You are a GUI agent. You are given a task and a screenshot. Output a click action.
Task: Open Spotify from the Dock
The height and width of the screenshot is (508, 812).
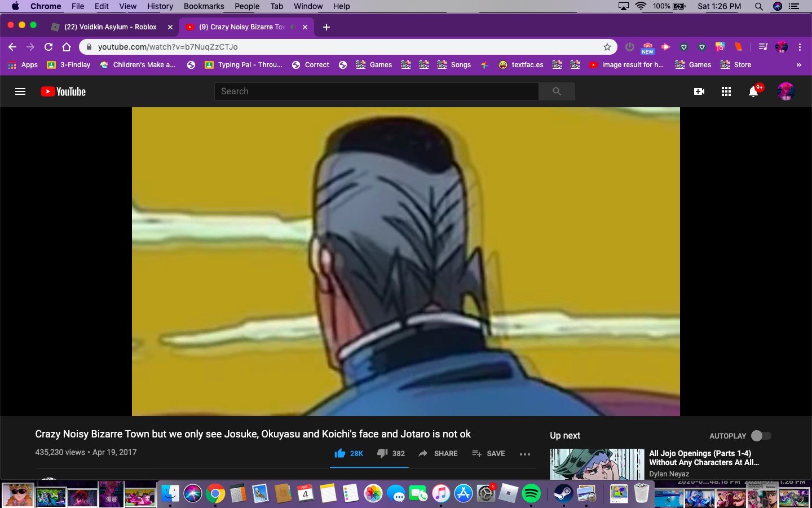coord(531,493)
